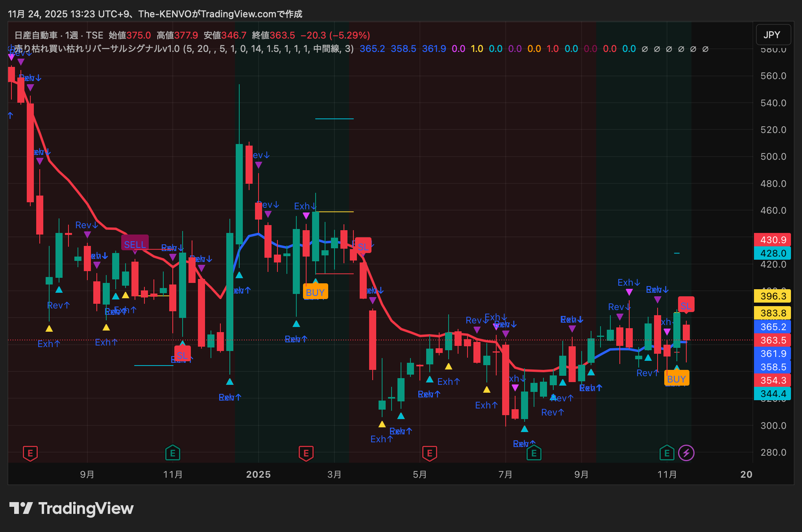
Task: Click the 2025 label on time axis
Action: pos(258,474)
